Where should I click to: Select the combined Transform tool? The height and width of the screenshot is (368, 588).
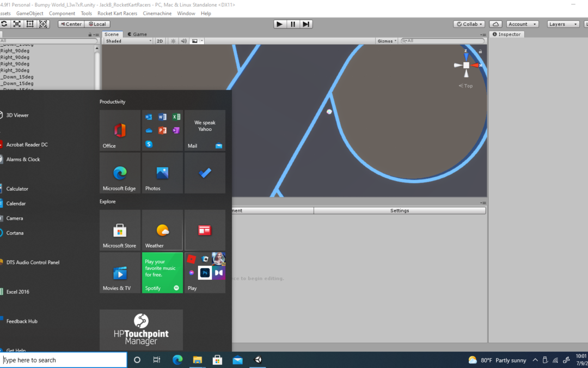(x=43, y=24)
